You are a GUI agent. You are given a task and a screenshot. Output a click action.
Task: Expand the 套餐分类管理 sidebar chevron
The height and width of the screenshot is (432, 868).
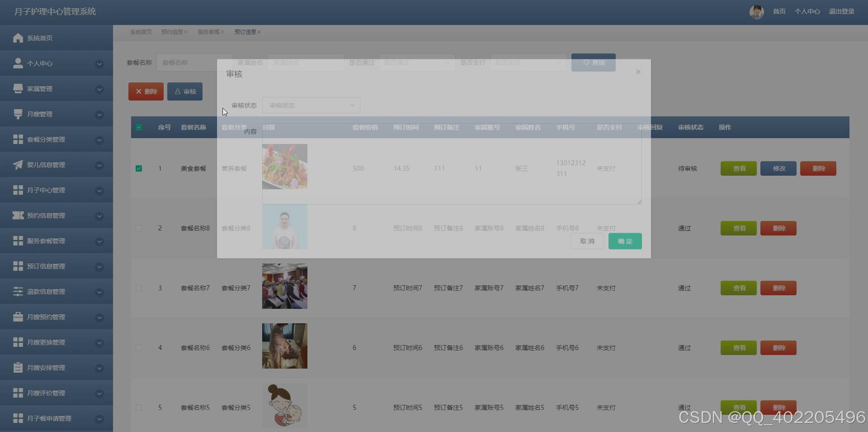click(99, 140)
